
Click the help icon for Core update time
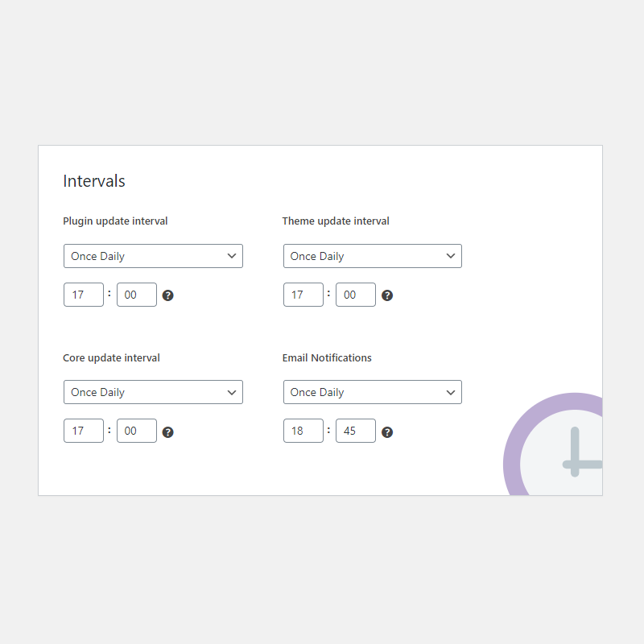pos(167,432)
